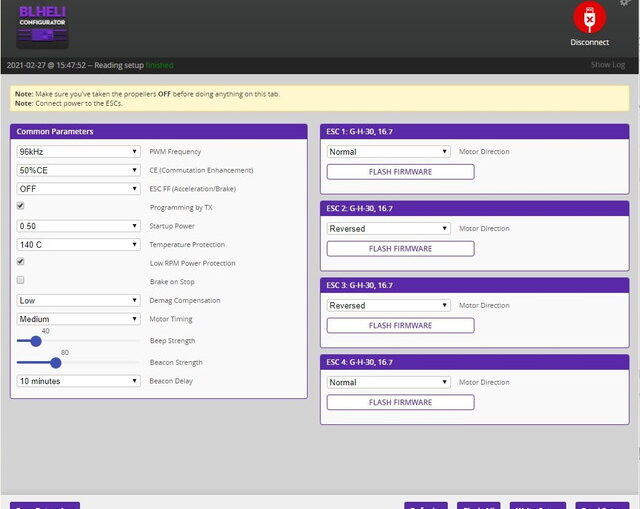640x509 pixels.
Task: Open settings via the gear icon
Action: [x=625, y=3]
